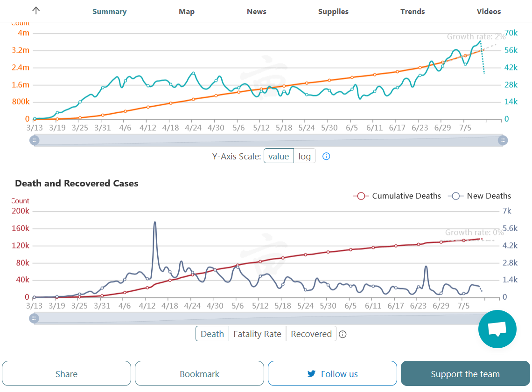Grab right handle of cases date range slider
This screenshot has height=392, width=532.
click(503, 140)
